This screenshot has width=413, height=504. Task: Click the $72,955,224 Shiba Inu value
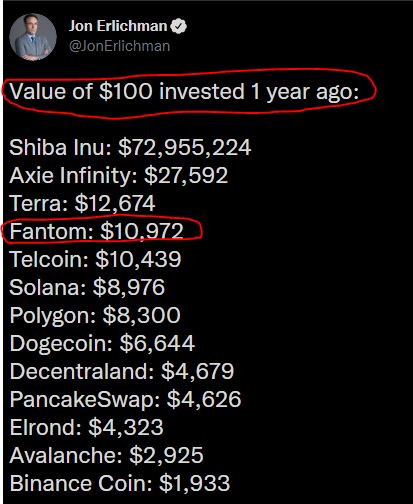185,148
